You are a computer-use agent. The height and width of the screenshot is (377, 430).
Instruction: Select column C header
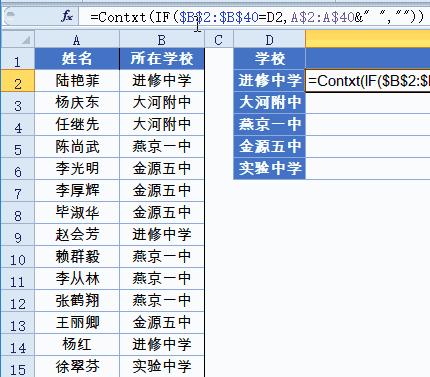coord(219,40)
